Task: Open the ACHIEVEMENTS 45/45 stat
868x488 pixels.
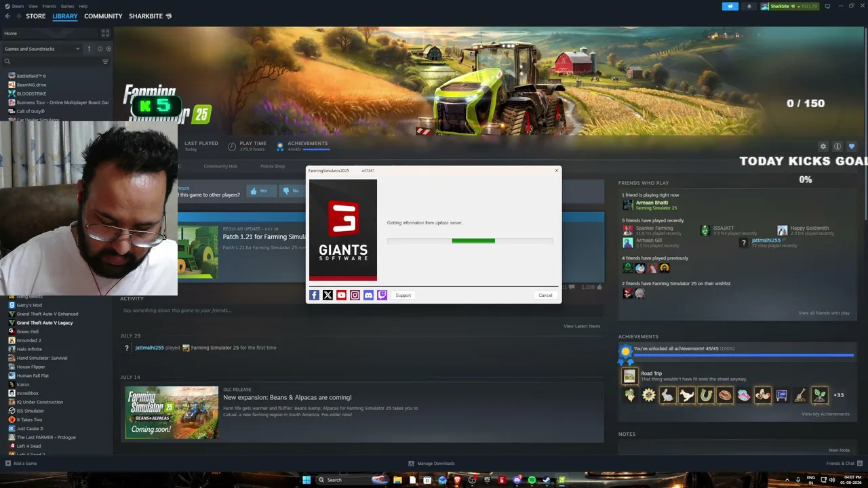Action: click(302, 146)
